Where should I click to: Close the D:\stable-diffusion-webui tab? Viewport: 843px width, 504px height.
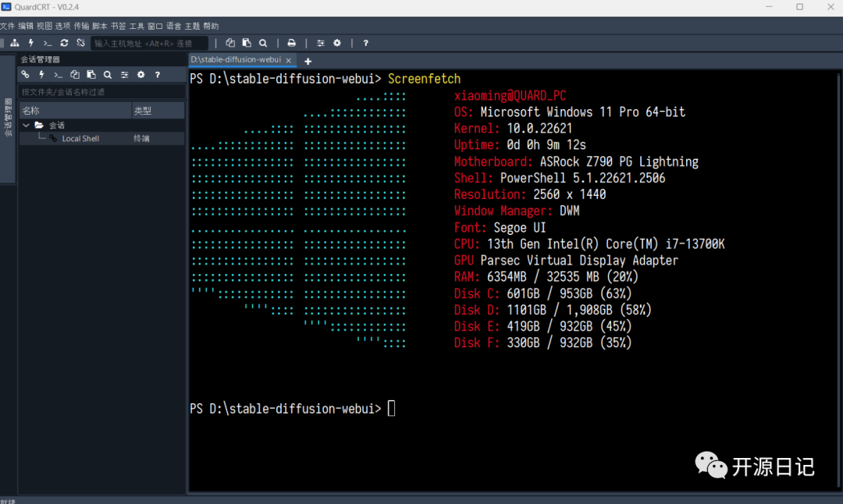tap(289, 60)
